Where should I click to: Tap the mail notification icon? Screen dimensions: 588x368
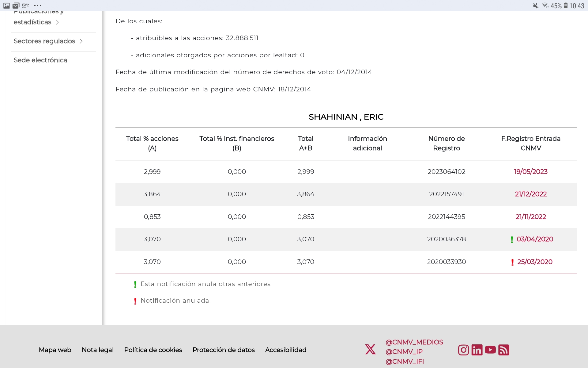pos(16,6)
